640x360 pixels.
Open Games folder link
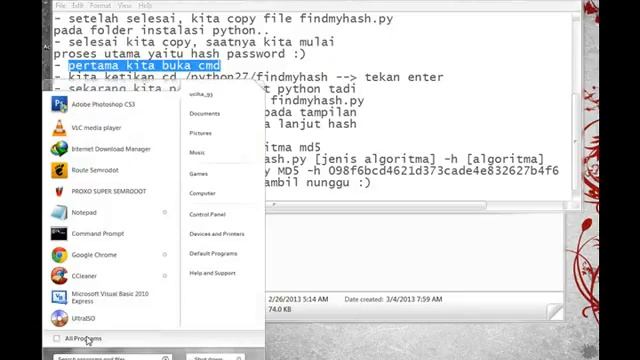pyautogui.click(x=198, y=174)
